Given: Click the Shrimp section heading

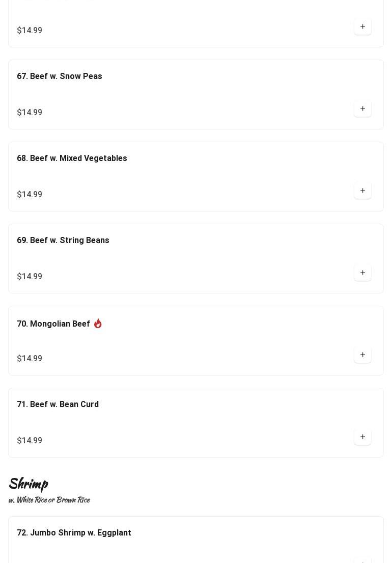Looking at the screenshot, I should pos(29,484).
